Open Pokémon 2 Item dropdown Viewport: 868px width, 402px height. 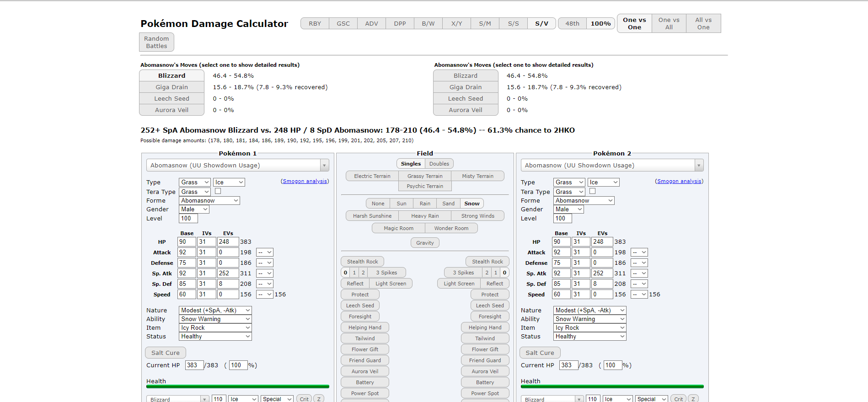click(589, 327)
